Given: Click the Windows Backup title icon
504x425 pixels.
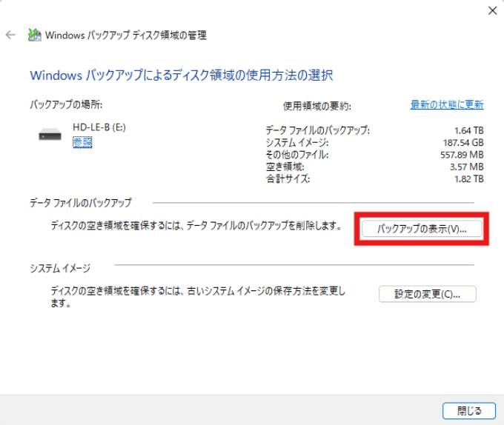Looking at the screenshot, I should click(34, 35).
